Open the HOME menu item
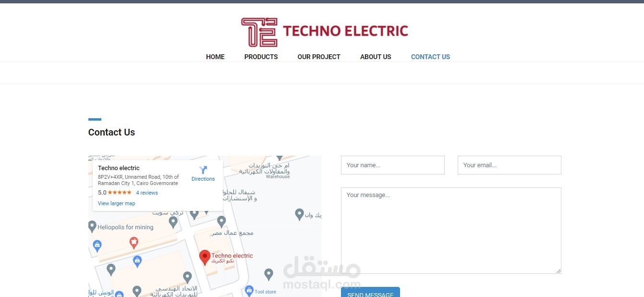 click(215, 57)
